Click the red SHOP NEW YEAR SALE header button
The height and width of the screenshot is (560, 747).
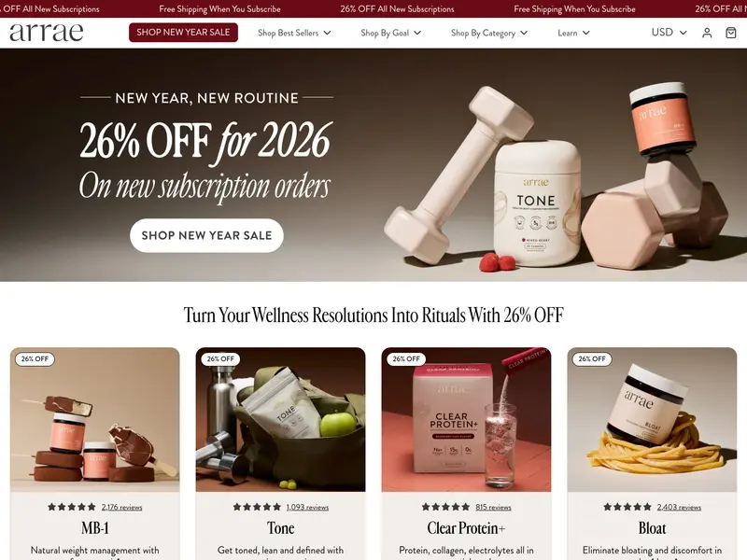[x=183, y=33]
